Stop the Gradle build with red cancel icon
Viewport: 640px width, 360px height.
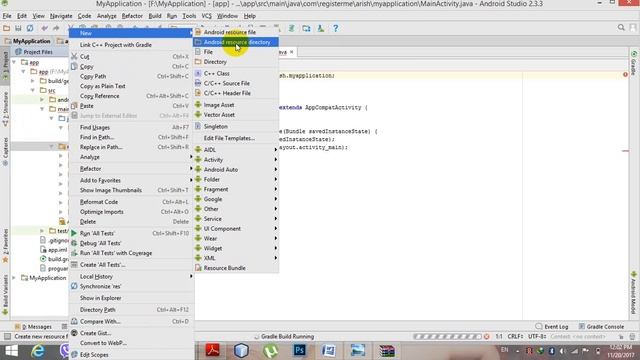(487, 336)
